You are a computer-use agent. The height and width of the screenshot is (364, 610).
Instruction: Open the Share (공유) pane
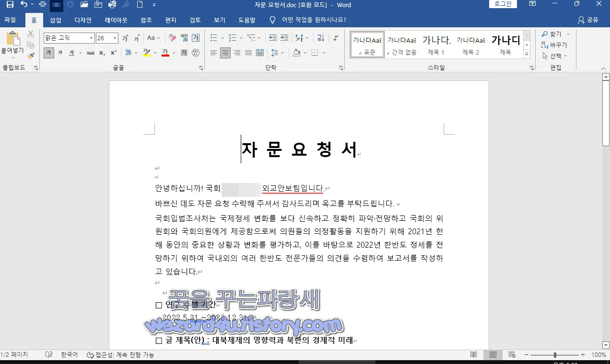pyautogui.click(x=588, y=20)
